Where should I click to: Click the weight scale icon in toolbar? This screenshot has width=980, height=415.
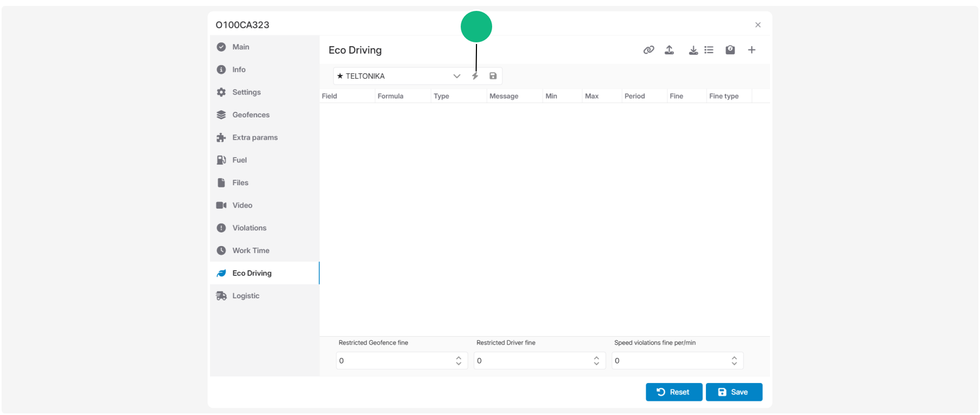point(730,50)
